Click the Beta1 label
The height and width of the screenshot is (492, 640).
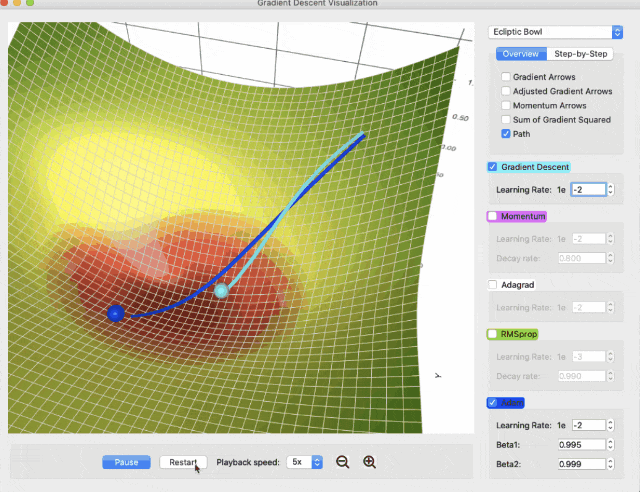click(508, 445)
